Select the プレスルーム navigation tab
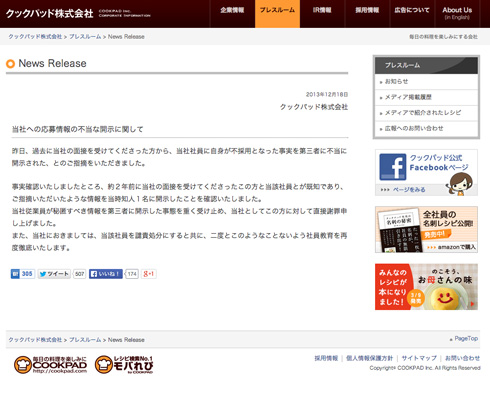 277,14
